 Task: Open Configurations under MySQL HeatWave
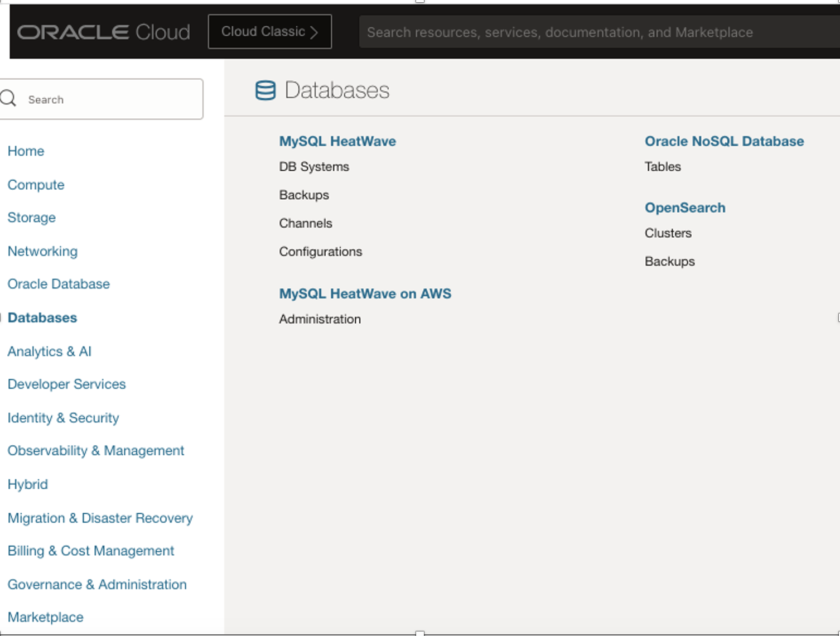(321, 252)
